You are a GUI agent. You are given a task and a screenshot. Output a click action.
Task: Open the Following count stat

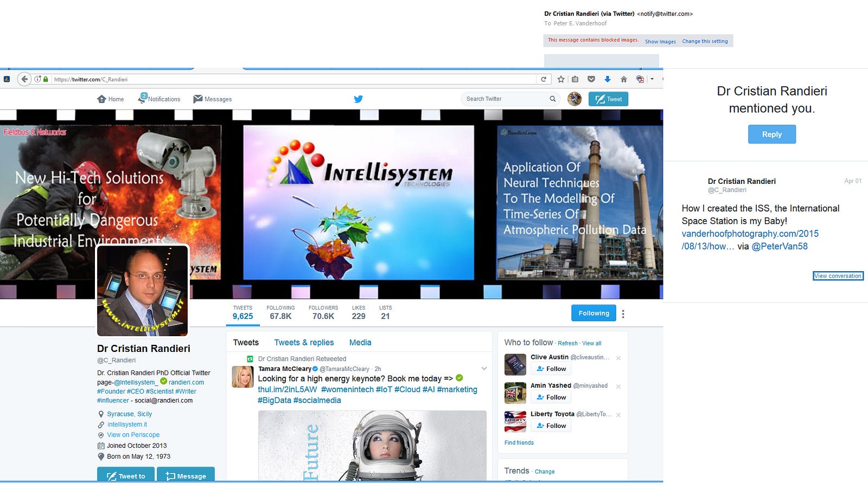[280, 313]
